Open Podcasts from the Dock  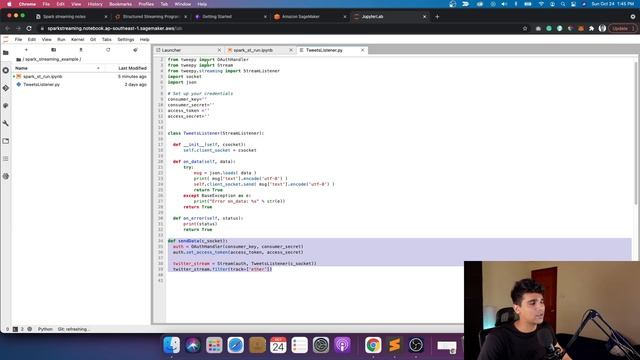click(x=342, y=345)
